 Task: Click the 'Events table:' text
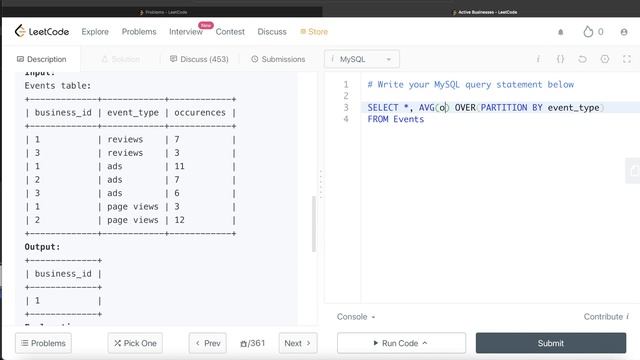point(58,86)
